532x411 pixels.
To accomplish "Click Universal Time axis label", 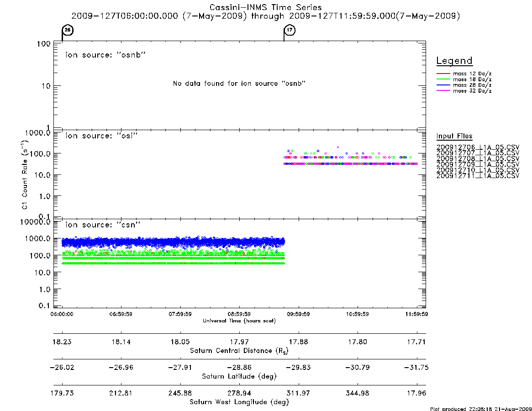I will (x=239, y=321).
